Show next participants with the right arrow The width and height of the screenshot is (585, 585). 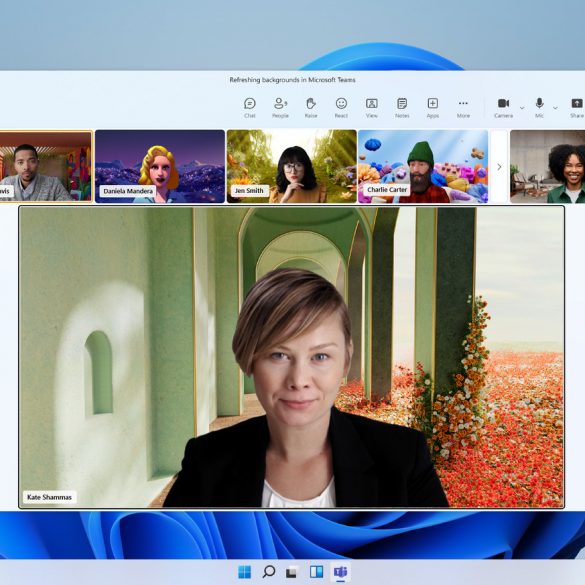coord(499,167)
